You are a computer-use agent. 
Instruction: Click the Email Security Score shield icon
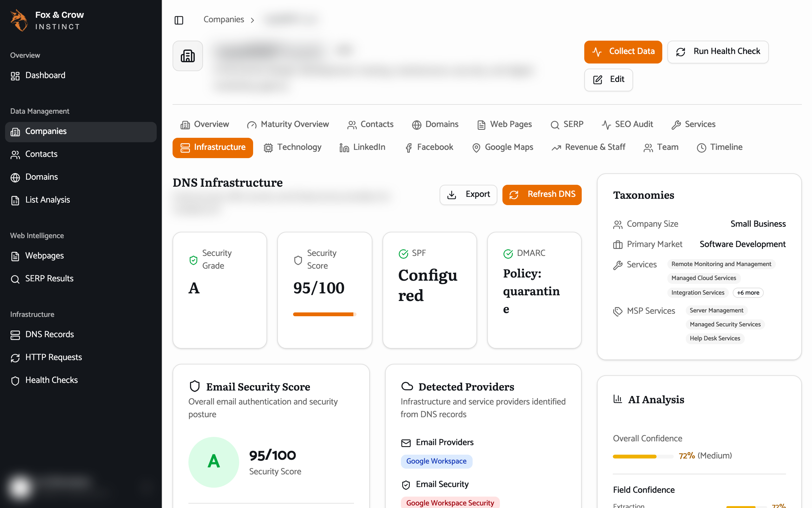[195, 386]
